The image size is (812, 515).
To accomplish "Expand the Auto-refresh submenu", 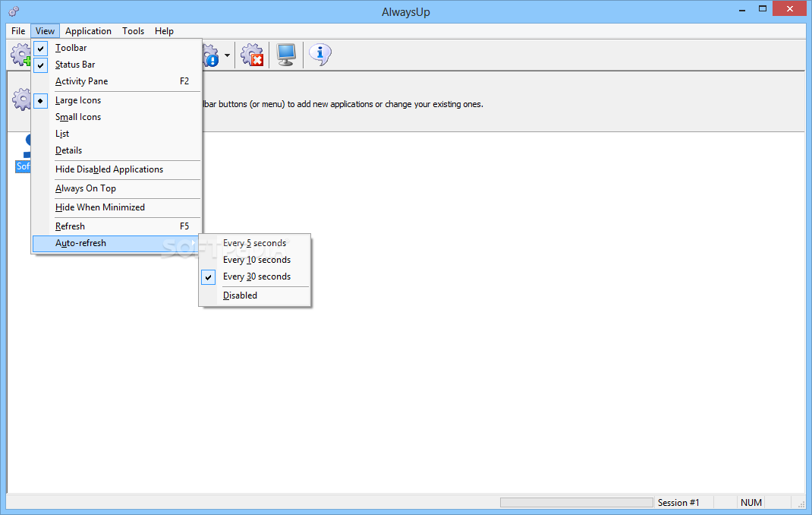I will (x=117, y=243).
